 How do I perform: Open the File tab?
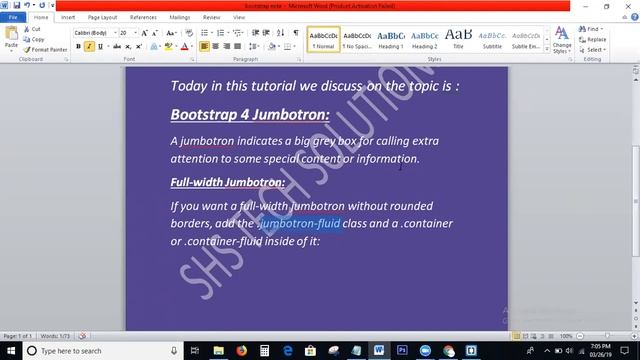point(13,17)
